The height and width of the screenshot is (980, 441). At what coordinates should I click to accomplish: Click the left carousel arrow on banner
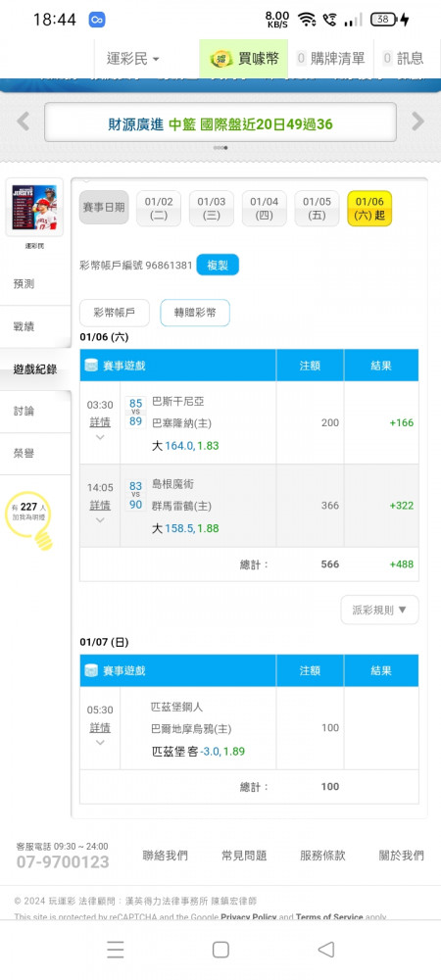pyautogui.click(x=24, y=121)
